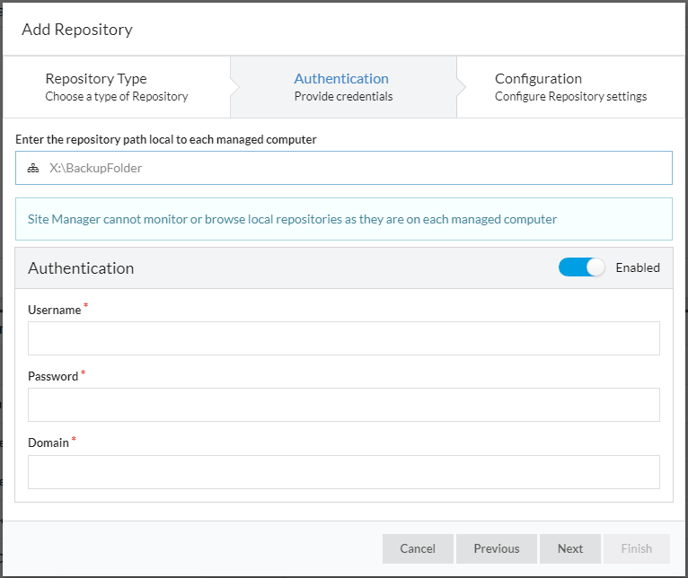Click the Enabled label beside the toggle

coord(638,268)
